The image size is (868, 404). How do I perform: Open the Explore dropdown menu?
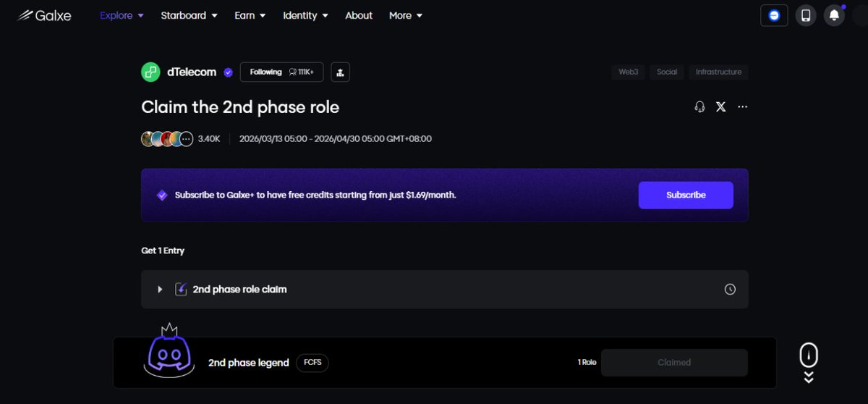(122, 15)
